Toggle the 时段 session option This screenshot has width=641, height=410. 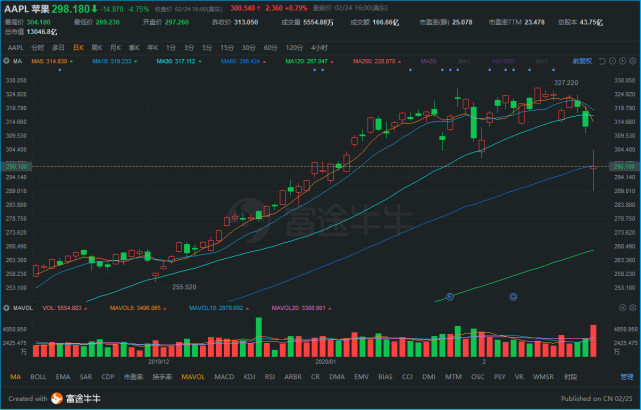(x=570, y=377)
